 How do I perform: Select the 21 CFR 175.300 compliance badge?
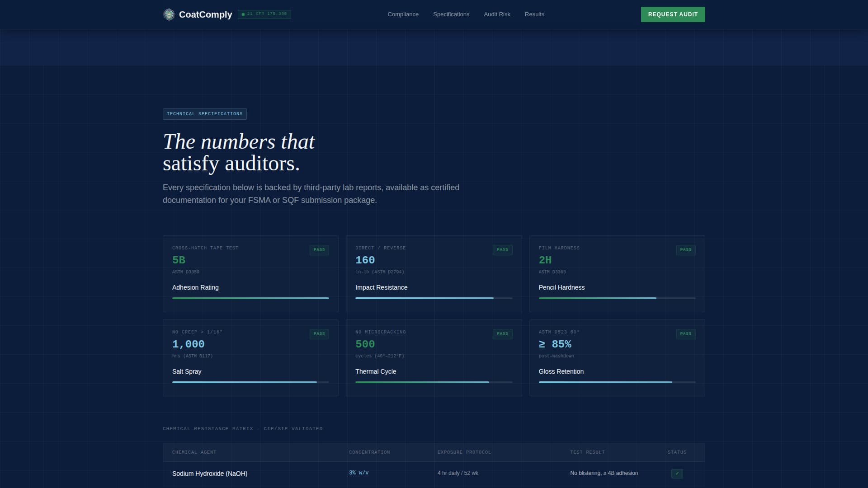[x=264, y=14]
